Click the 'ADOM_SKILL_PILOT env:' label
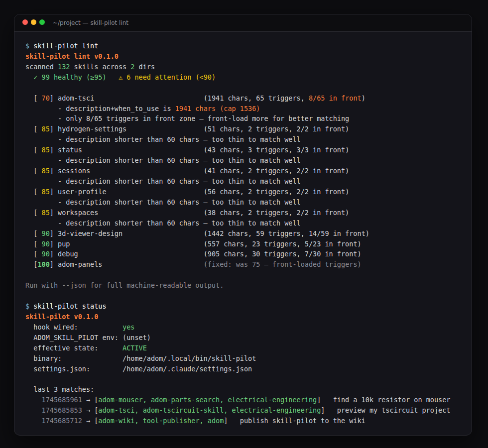The height and width of the screenshot is (448, 488). tap(76, 337)
